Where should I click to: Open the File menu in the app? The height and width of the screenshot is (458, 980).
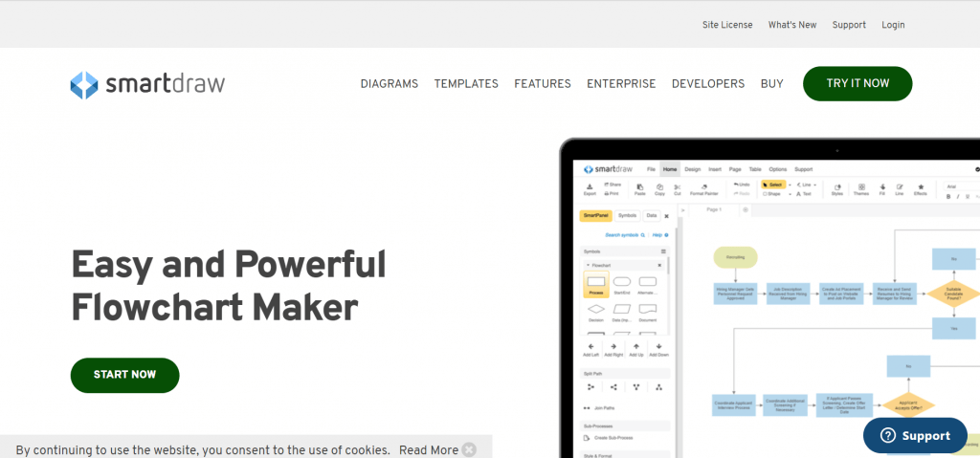click(x=651, y=169)
